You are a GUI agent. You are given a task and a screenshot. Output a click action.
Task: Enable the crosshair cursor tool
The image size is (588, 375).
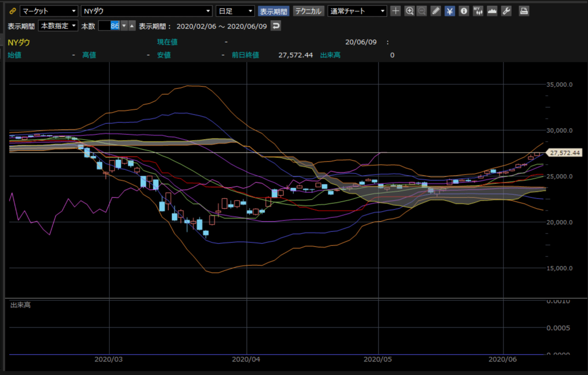[x=396, y=11]
